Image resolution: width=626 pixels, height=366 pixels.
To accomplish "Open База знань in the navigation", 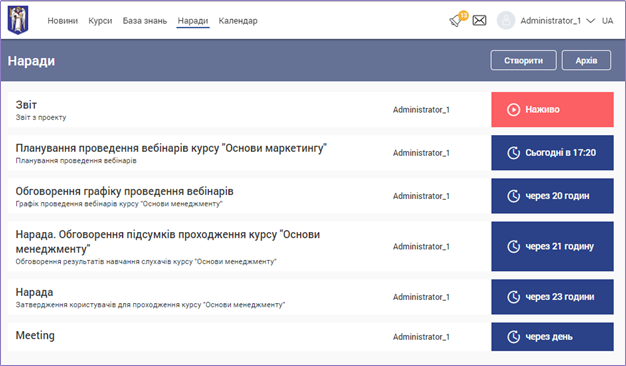I will 145,21.
